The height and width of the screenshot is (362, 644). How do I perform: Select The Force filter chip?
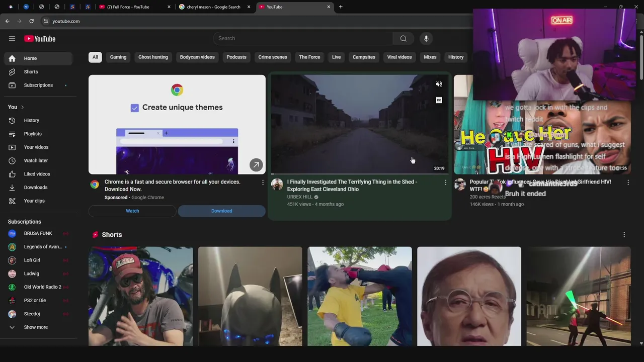click(309, 57)
